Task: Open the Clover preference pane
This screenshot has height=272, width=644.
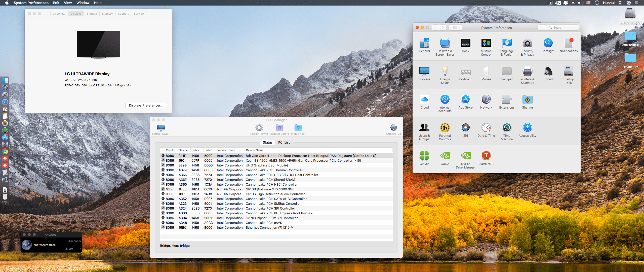Action: click(x=424, y=158)
